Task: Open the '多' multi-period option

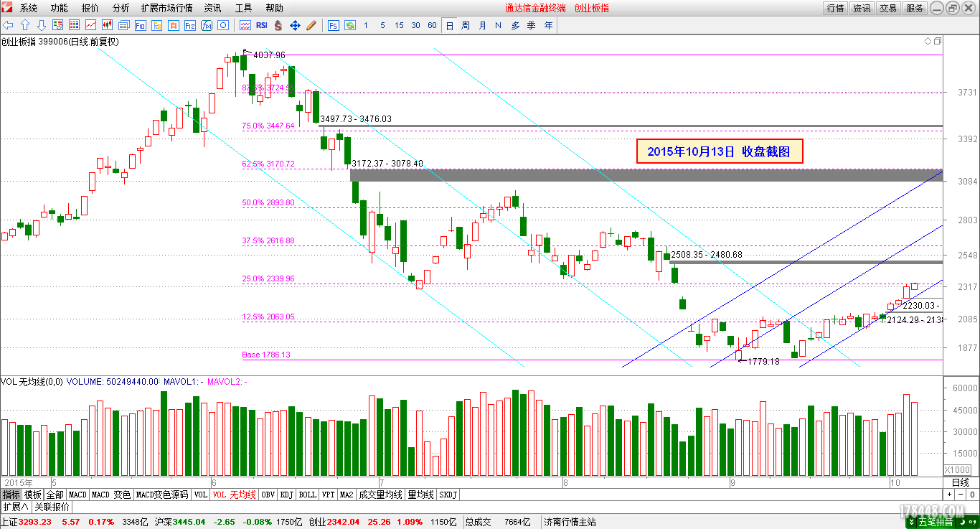Action: [x=515, y=25]
